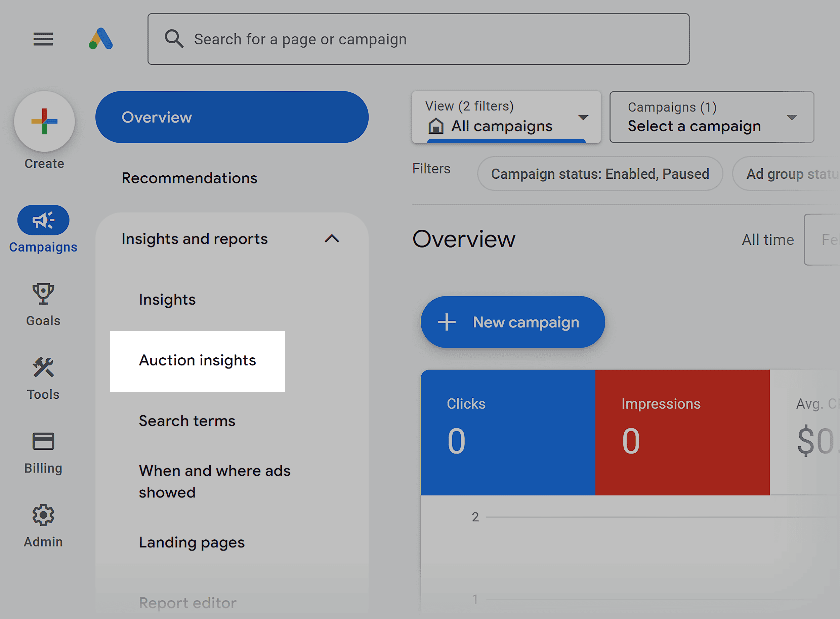Open Admin from the gear icon
840x619 pixels.
click(43, 515)
